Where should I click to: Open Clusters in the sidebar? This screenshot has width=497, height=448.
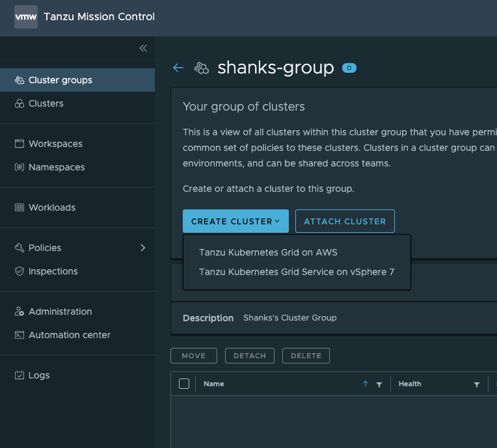[46, 103]
